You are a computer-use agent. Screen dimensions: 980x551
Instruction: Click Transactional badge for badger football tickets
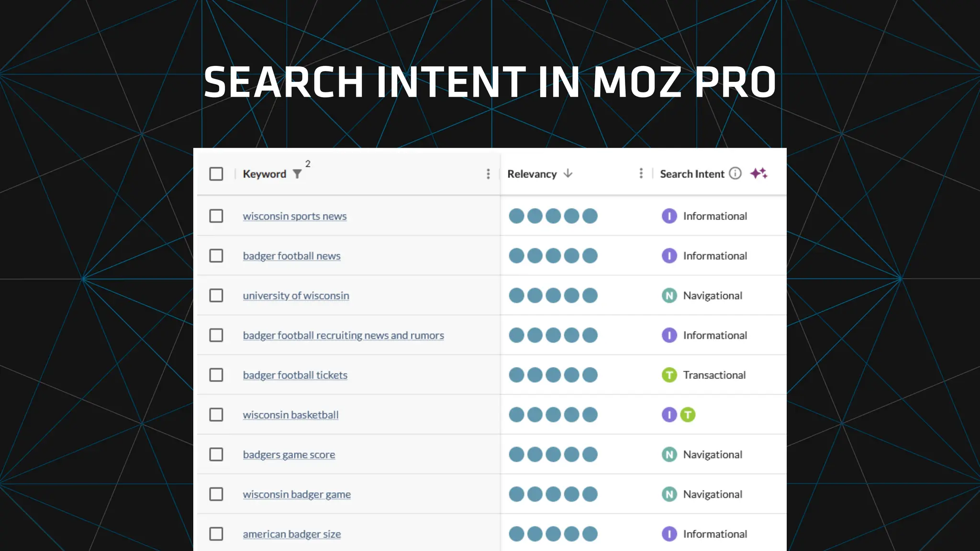pos(669,375)
